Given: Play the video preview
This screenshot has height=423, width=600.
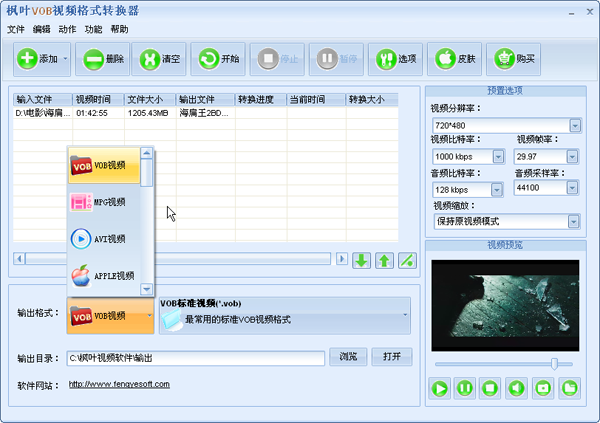Looking at the screenshot, I should point(439,387).
